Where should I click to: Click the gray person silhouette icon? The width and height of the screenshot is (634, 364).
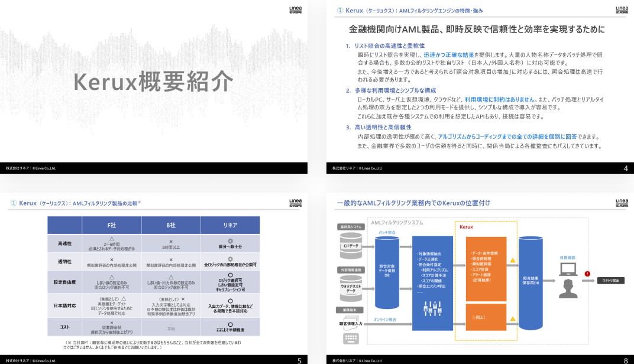pos(568,289)
